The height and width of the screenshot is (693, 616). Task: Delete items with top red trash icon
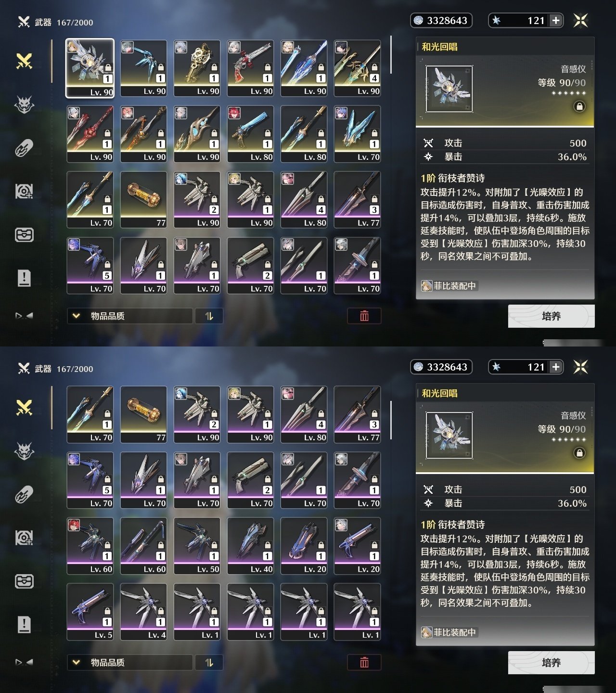364,316
